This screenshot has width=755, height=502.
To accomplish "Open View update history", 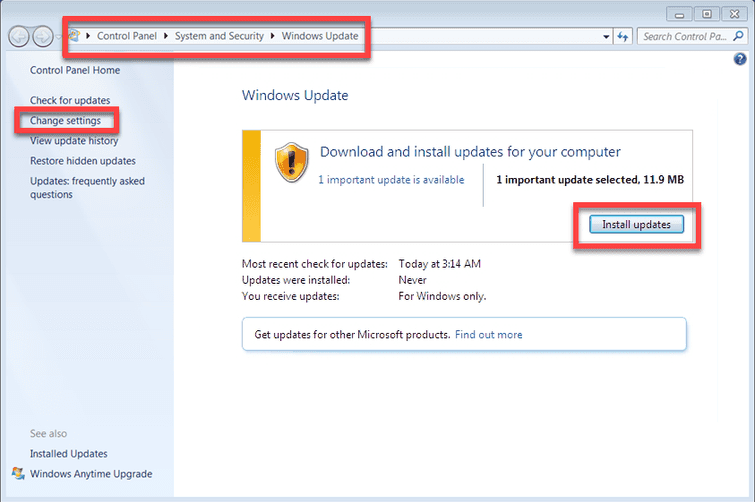I will click(74, 141).
